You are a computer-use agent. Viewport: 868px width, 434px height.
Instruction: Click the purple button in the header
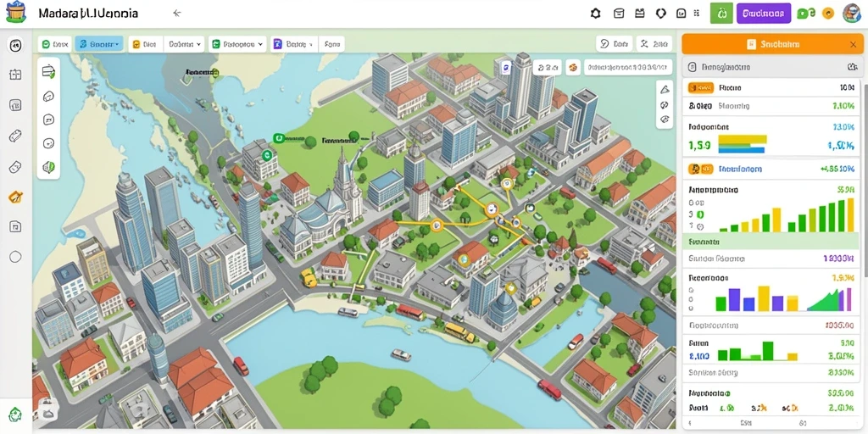pyautogui.click(x=764, y=14)
